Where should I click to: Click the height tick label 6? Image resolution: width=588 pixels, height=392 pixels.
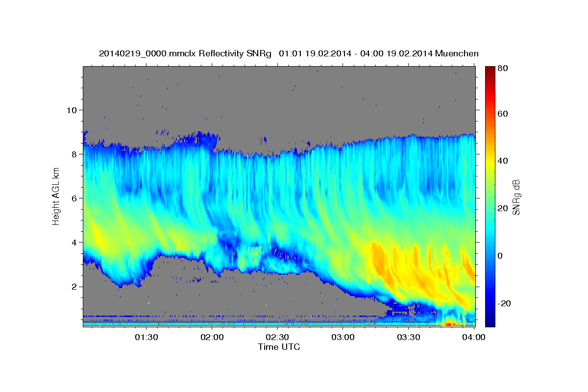coord(73,198)
